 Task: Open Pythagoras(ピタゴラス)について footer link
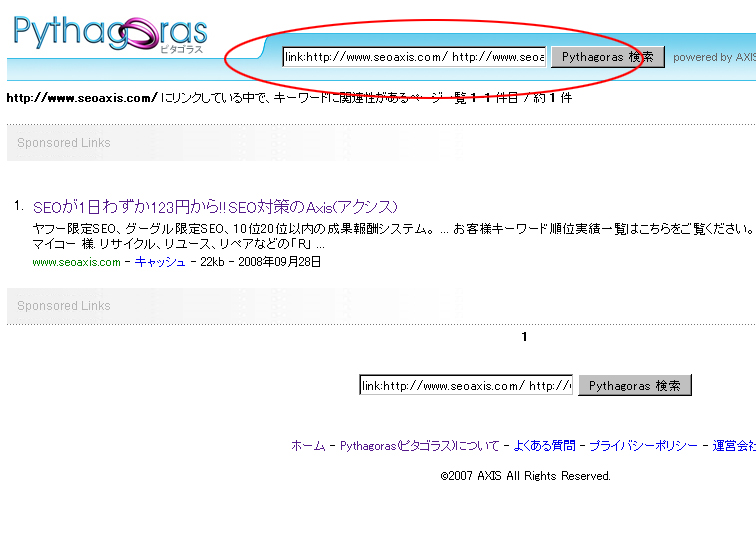(420, 446)
